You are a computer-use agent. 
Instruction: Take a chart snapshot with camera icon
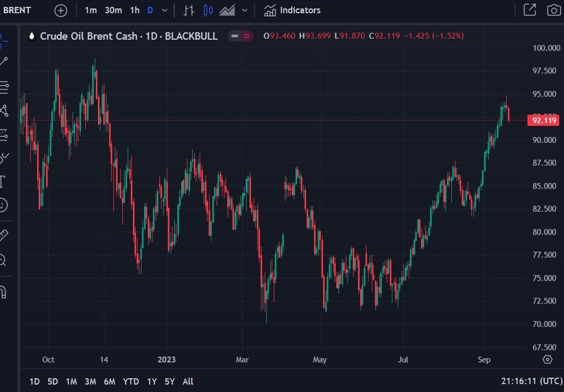click(x=554, y=10)
